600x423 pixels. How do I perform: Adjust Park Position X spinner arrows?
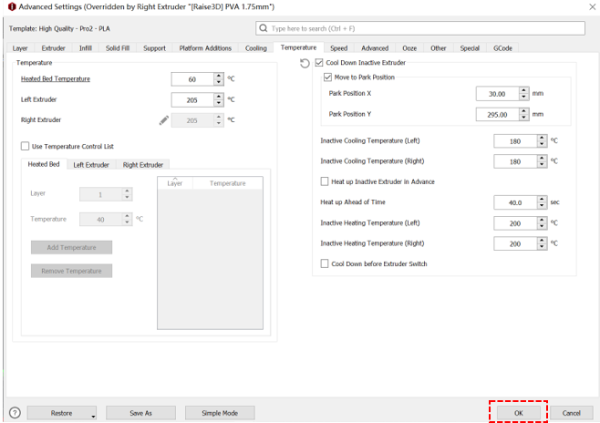(x=524, y=93)
